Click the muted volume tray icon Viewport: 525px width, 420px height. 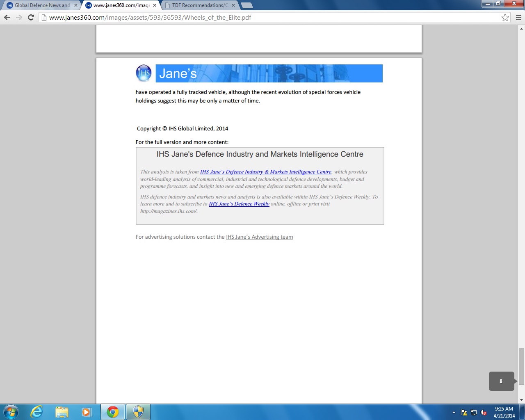484,413
